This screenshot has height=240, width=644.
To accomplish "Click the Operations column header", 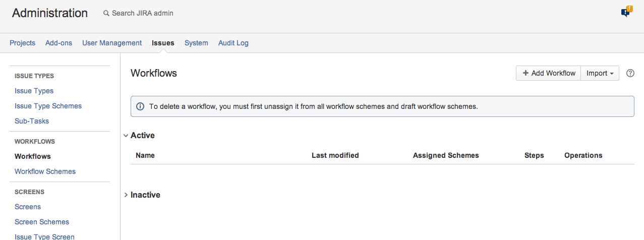I will [583, 155].
